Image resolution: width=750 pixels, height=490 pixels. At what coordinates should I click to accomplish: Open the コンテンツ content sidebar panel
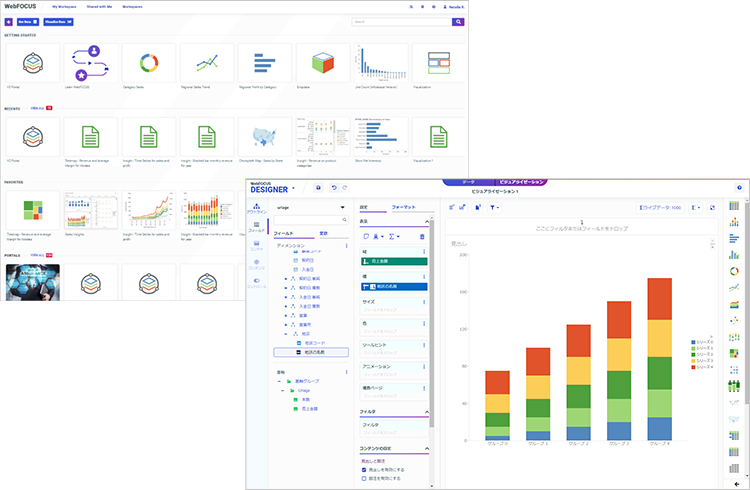pyautogui.click(x=256, y=265)
